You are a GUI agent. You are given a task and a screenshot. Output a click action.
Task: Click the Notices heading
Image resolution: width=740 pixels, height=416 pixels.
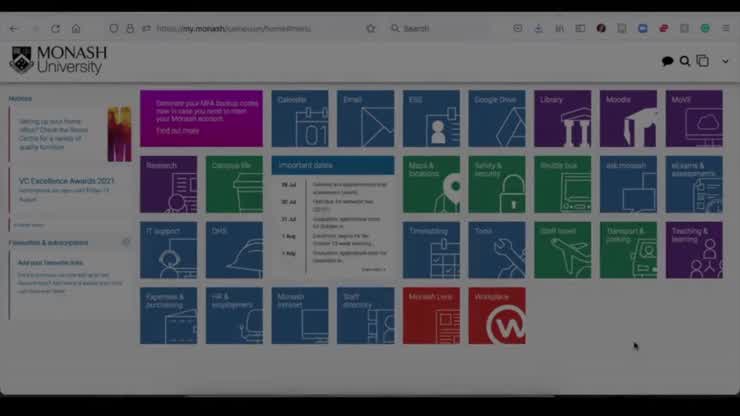[20, 99]
